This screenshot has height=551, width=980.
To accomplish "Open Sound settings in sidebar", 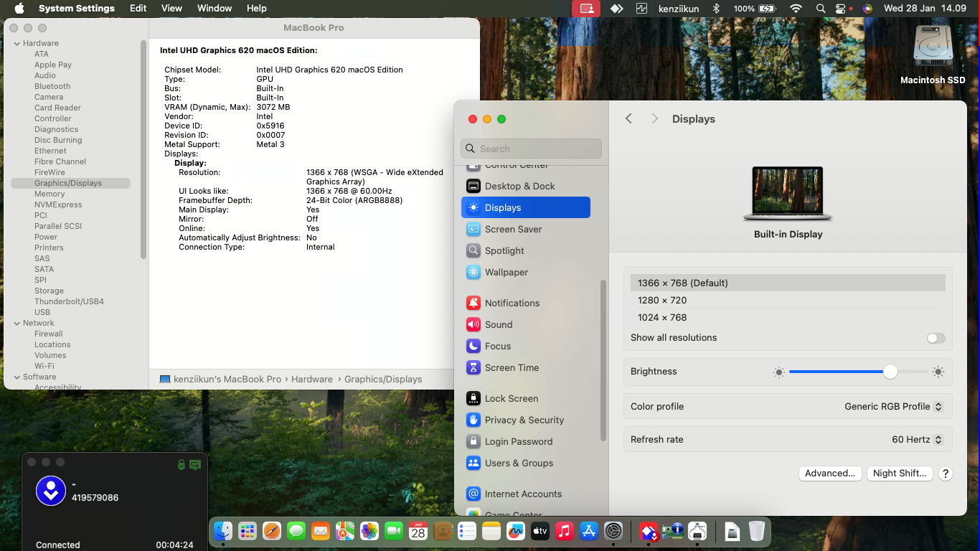I will (526, 324).
